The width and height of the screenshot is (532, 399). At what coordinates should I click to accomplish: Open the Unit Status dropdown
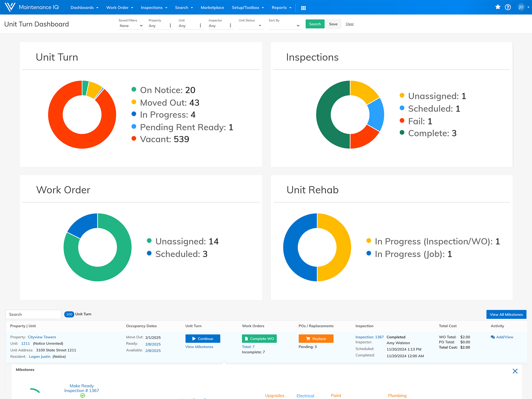tap(251, 26)
